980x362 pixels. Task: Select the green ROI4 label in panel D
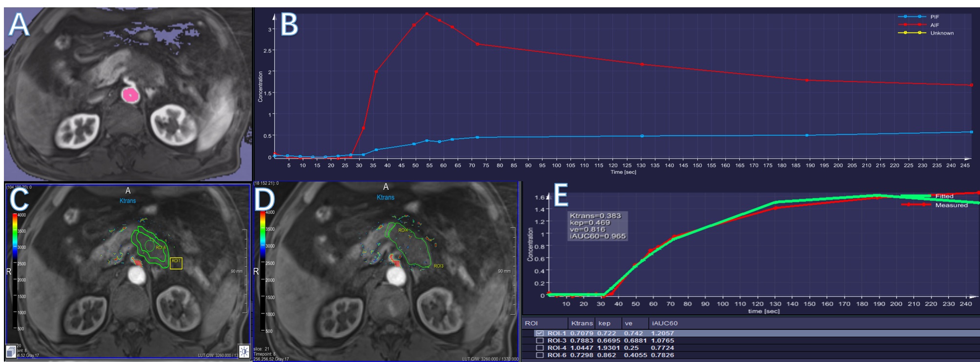[x=403, y=230]
